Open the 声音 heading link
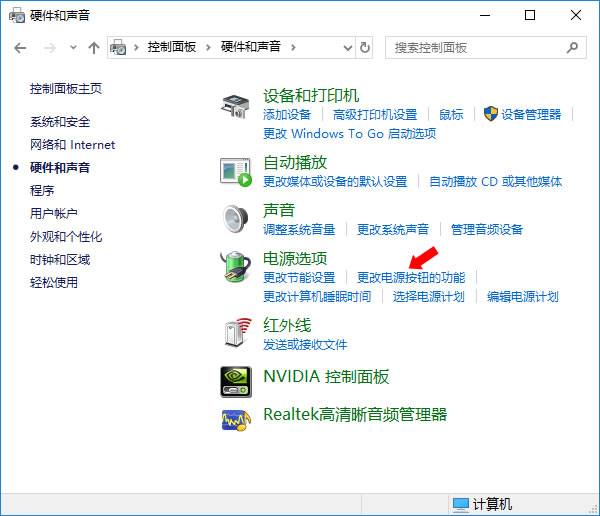This screenshot has height=516, width=600. coord(279,210)
